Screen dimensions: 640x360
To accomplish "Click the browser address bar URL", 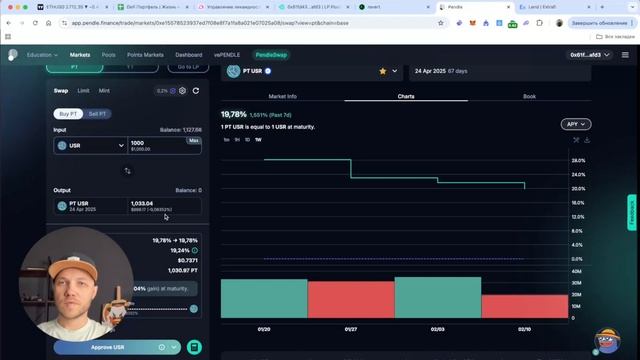I will [210, 23].
